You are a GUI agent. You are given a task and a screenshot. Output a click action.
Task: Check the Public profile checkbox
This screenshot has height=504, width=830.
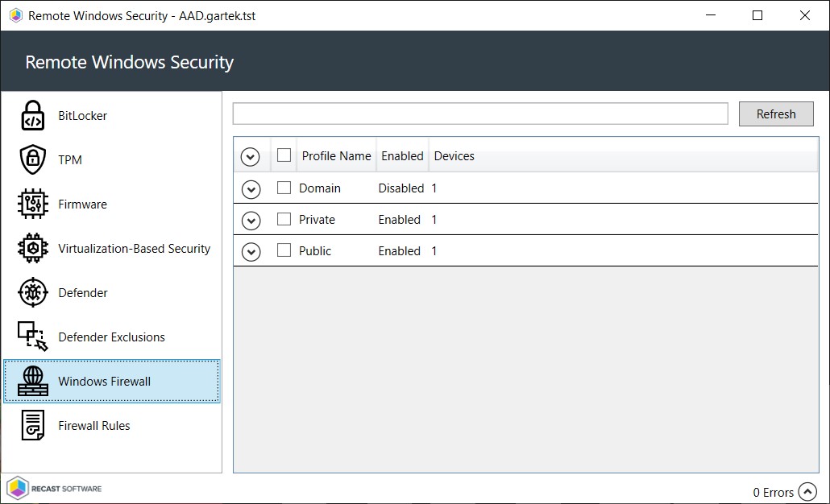tap(284, 250)
